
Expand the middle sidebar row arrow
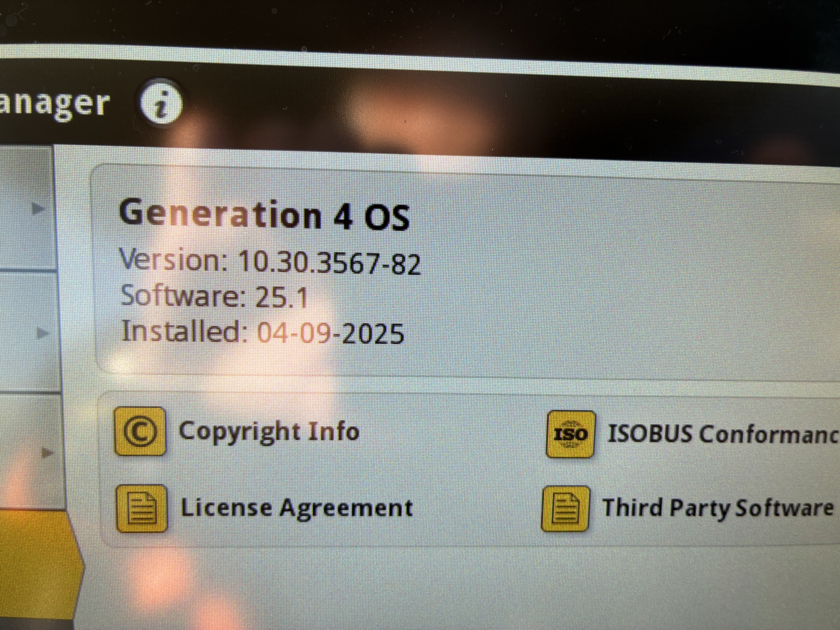43,333
